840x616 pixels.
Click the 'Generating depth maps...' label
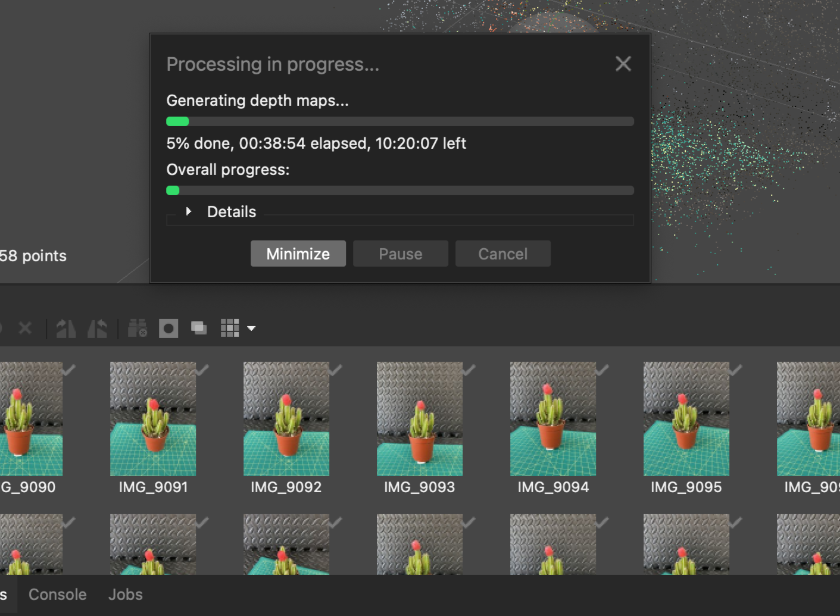point(258,101)
